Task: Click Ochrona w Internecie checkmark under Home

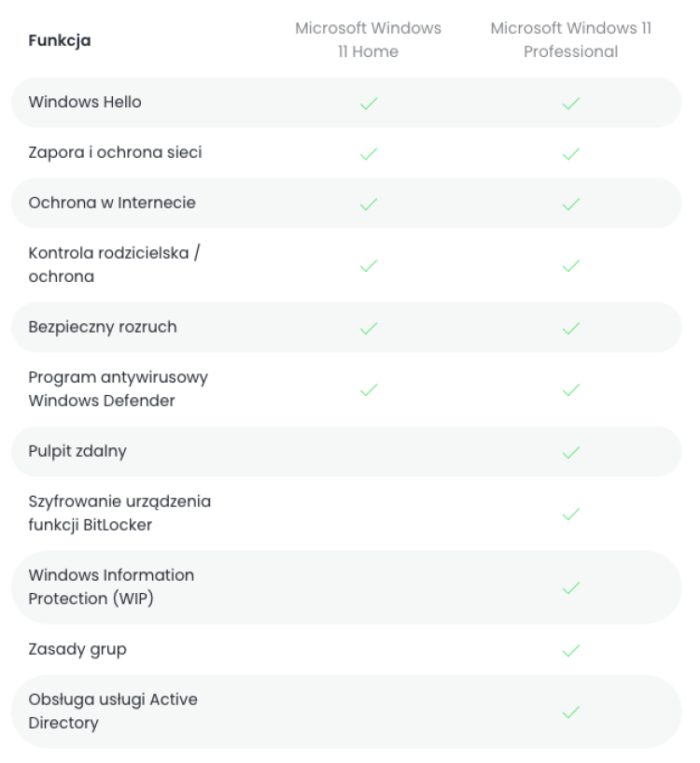Action: (x=369, y=204)
